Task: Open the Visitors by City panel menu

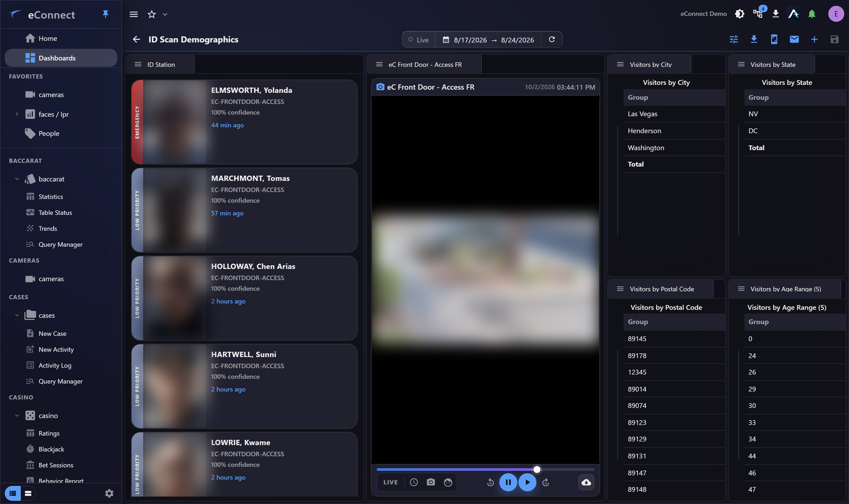Action: click(620, 64)
